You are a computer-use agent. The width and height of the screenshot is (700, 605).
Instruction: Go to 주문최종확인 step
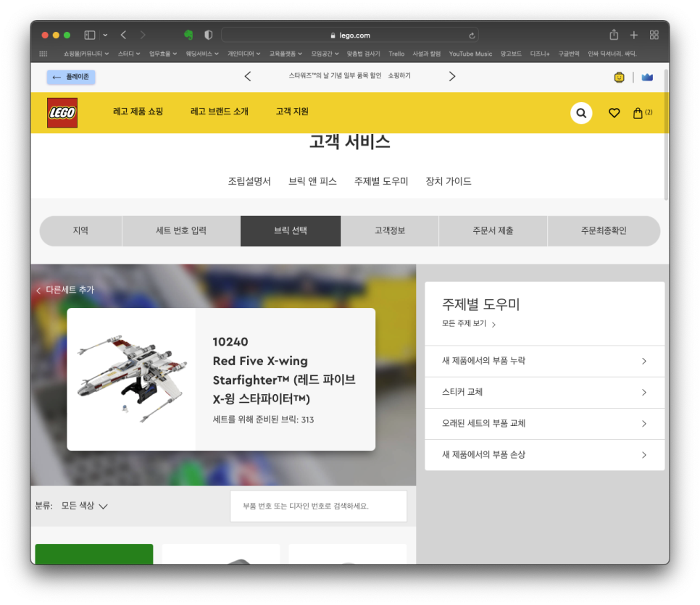[x=604, y=231]
